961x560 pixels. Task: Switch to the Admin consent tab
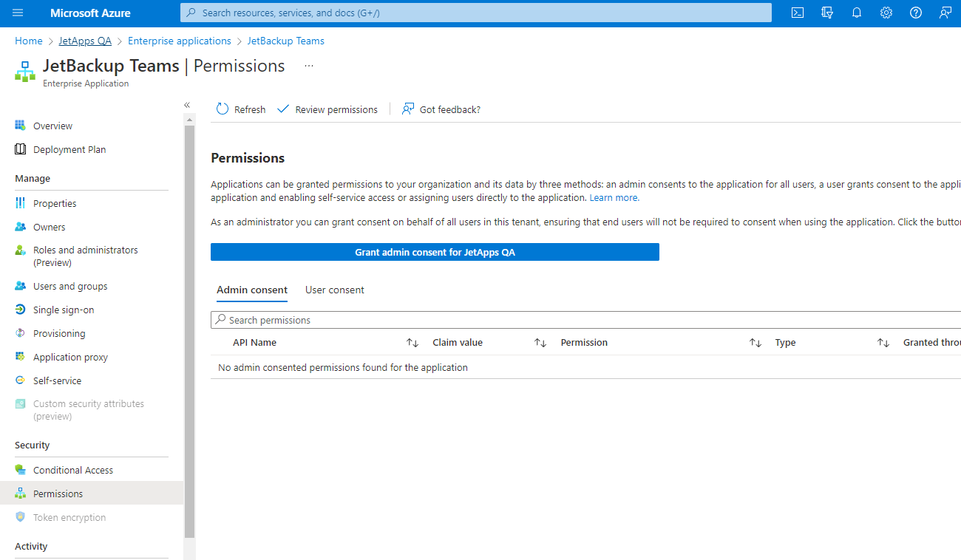[x=252, y=290]
